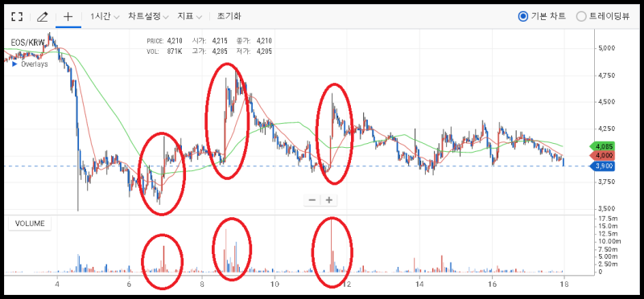Screen dimensions: 644x299
Task: Click the 종가 4,210 close value
Action: [264, 41]
